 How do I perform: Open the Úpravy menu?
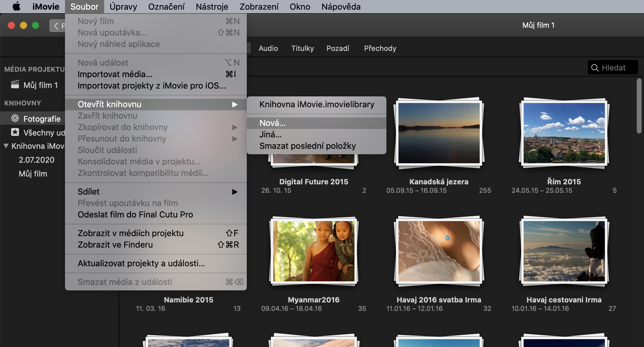tap(123, 7)
